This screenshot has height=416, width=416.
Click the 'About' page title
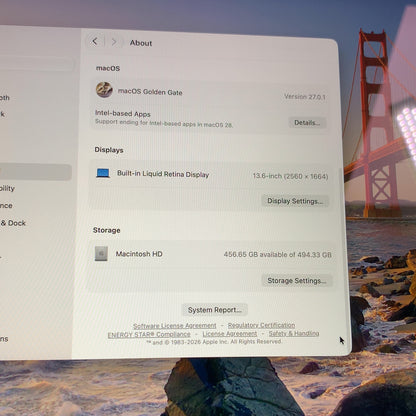click(x=141, y=43)
